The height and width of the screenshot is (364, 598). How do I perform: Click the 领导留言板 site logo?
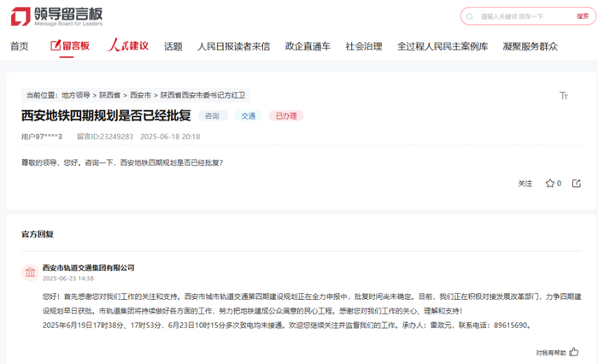pyautogui.click(x=57, y=16)
